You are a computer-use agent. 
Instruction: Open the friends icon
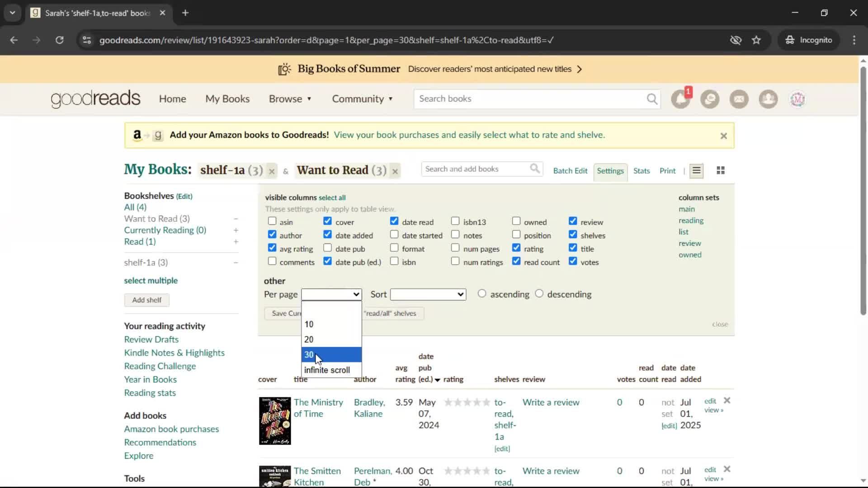(x=768, y=99)
